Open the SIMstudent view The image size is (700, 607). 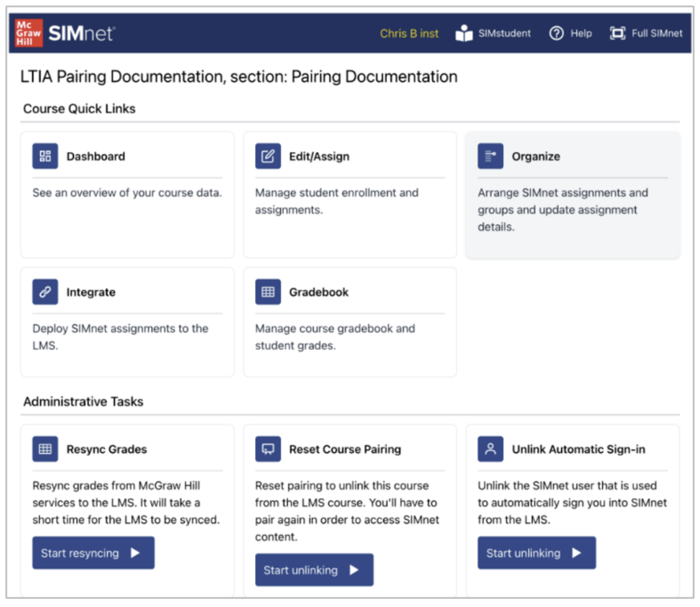493,33
